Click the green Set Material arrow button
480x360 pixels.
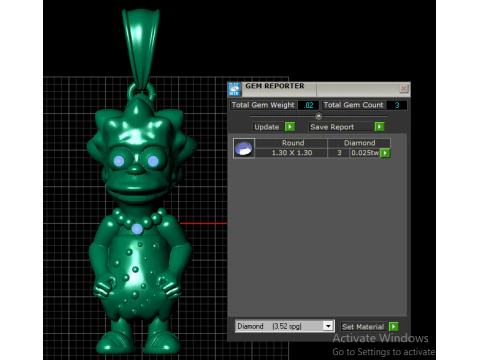tap(394, 327)
